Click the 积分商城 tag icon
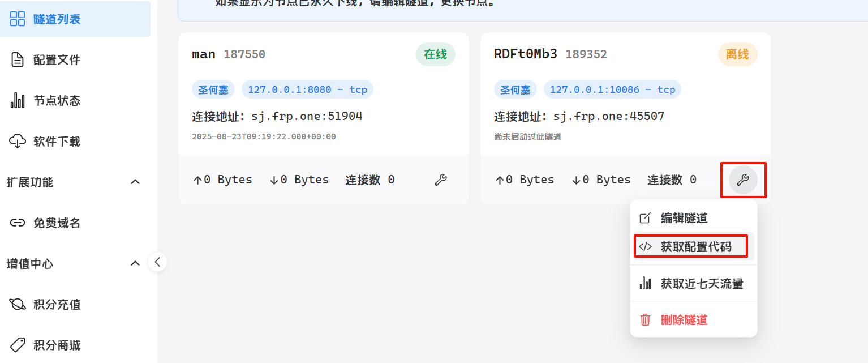The width and height of the screenshot is (868, 363). point(18,345)
